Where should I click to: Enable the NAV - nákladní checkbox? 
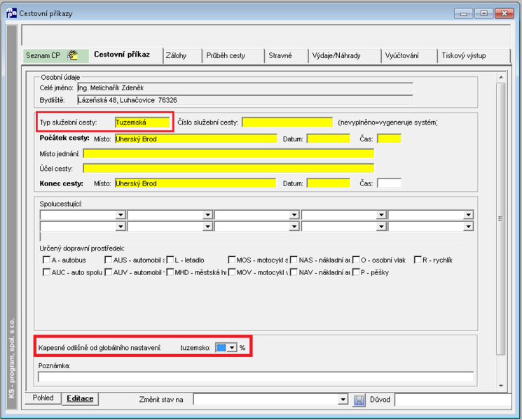294,272
